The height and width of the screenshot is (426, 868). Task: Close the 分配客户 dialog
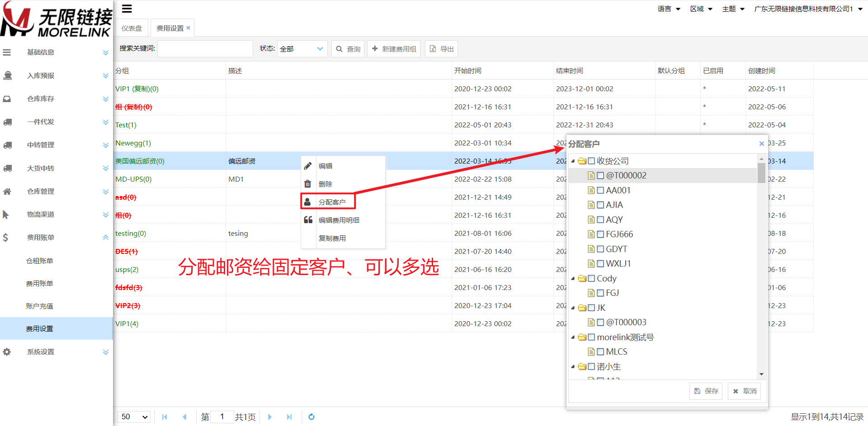click(761, 144)
